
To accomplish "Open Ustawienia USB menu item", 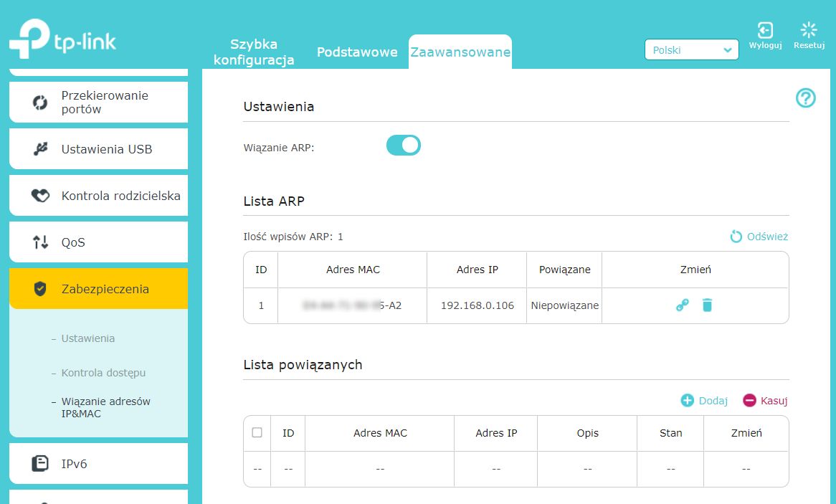I will (99, 149).
